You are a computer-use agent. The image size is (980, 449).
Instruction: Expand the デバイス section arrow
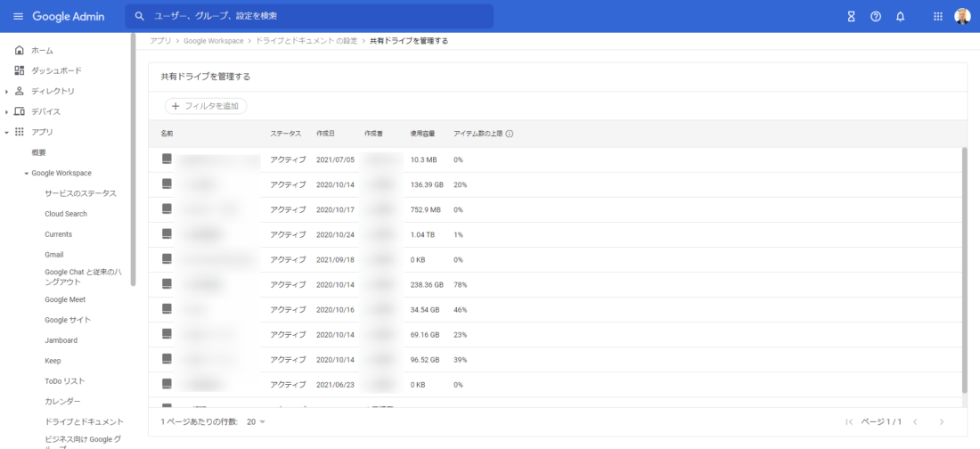[6, 112]
